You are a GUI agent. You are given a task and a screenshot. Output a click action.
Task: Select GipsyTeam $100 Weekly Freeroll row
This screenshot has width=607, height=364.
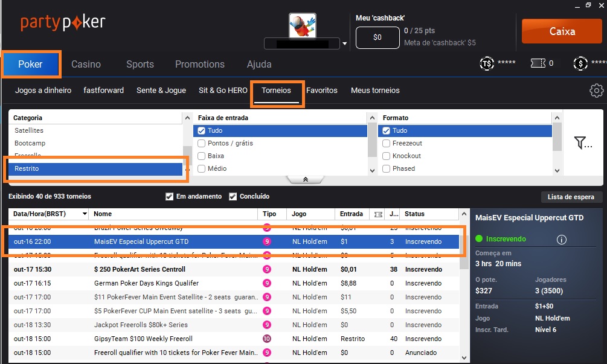(x=234, y=339)
